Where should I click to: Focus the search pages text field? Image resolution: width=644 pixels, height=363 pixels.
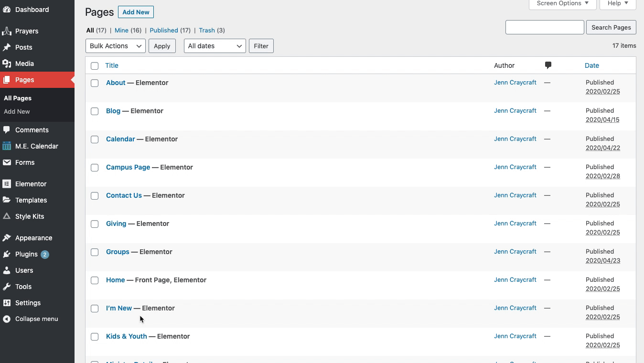pos(545,27)
